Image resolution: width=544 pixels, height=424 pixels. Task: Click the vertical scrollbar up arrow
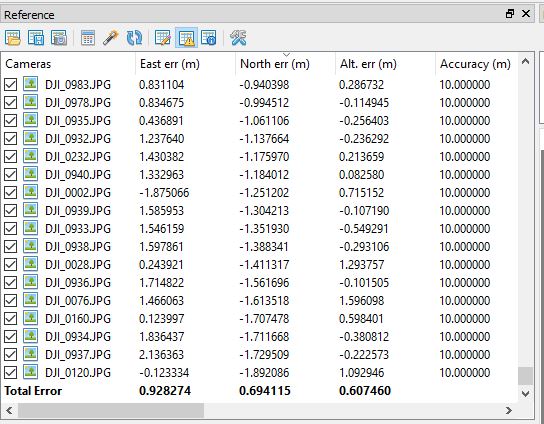[525, 62]
